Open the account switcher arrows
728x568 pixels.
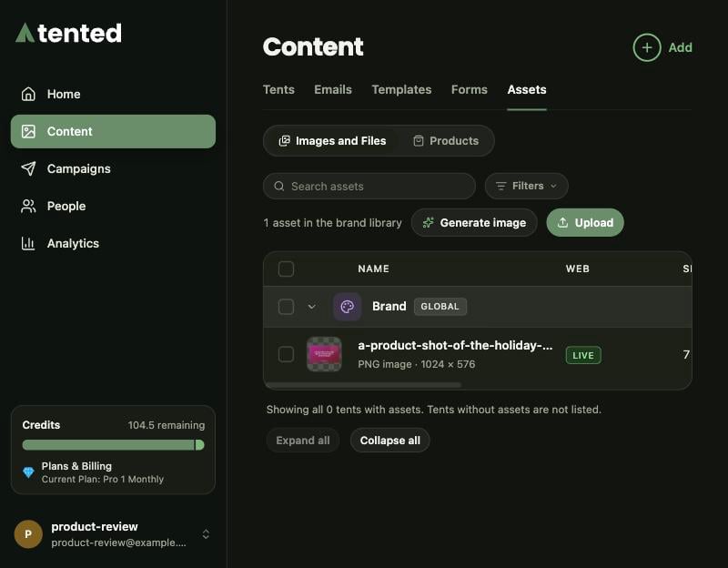[206, 534]
